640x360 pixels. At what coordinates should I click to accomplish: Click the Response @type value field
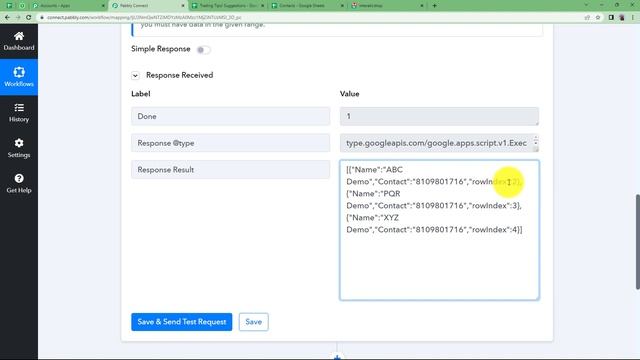pyautogui.click(x=439, y=143)
